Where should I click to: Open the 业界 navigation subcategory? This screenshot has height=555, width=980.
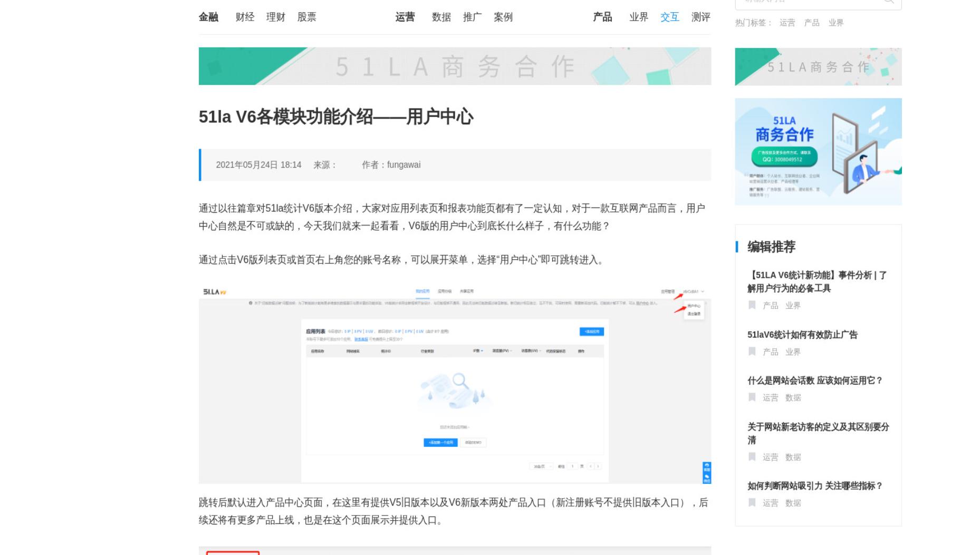[639, 17]
